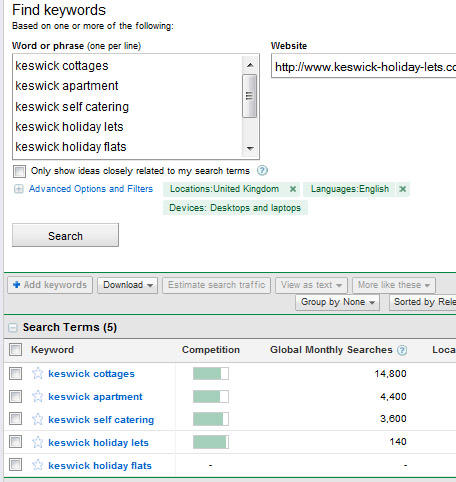
Task: Tick checkbox for keswick self catering row
Action: pos(15,419)
